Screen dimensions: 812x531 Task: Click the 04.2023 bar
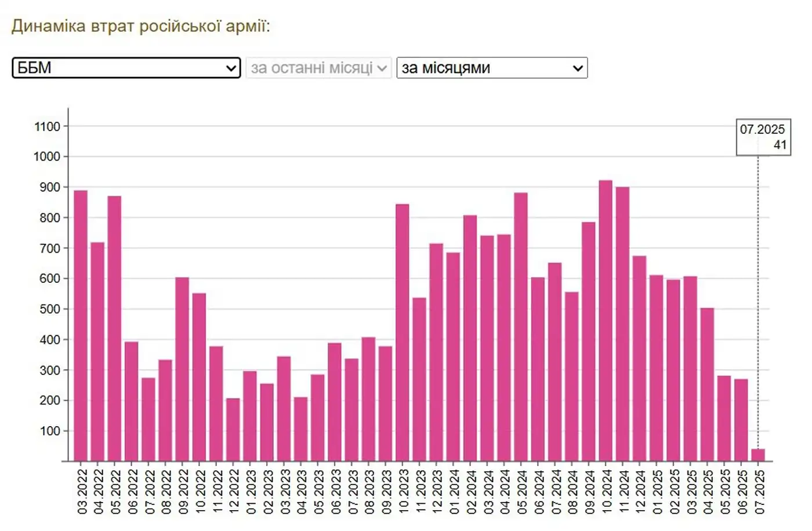click(300, 429)
